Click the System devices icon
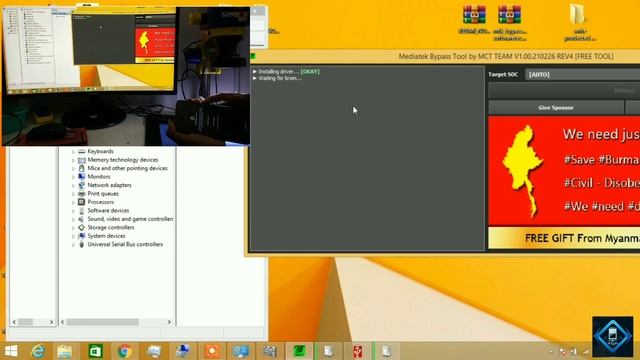This screenshot has height=360, width=640. (x=82, y=236)
